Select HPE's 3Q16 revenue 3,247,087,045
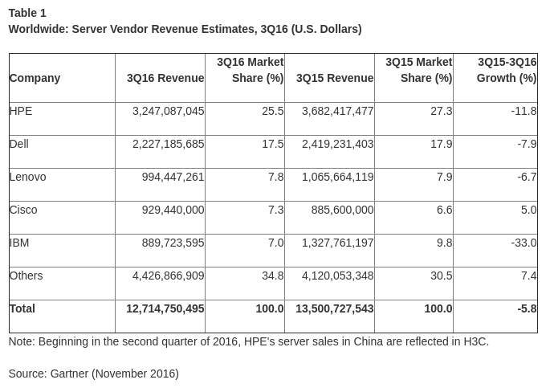Image resolution: width=550 pixels, height=392 pixels. (x=168, y=111)
